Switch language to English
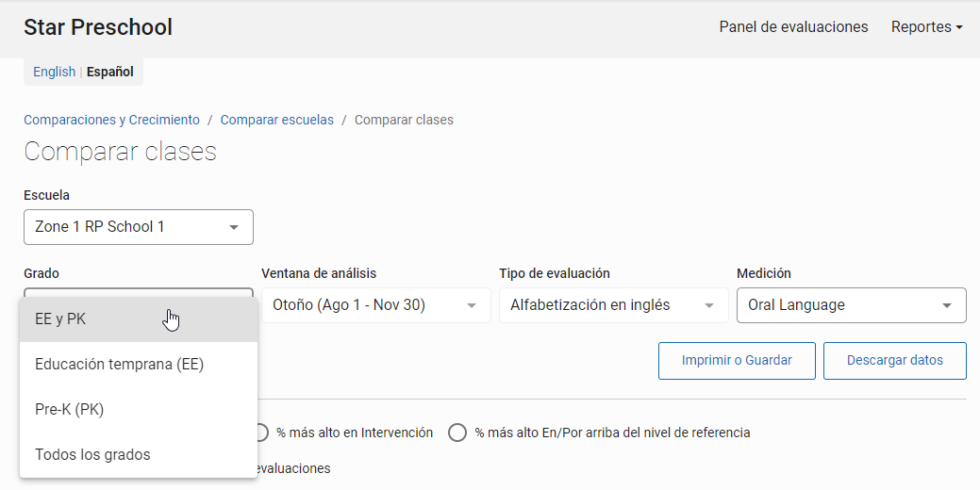 (x=55, y=72)
